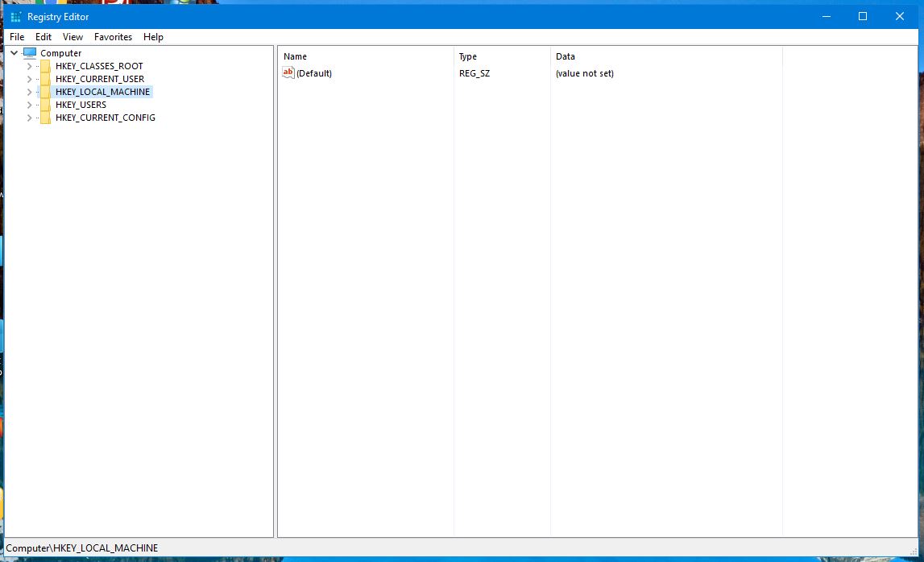
Task: Click the (Default) string value icon
Action: [x=288, y=73]
